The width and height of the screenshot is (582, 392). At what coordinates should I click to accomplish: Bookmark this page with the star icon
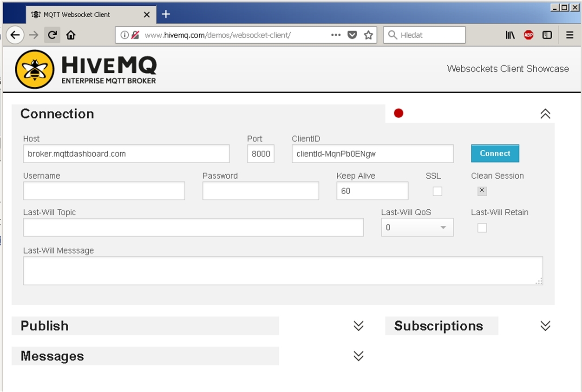368,35
